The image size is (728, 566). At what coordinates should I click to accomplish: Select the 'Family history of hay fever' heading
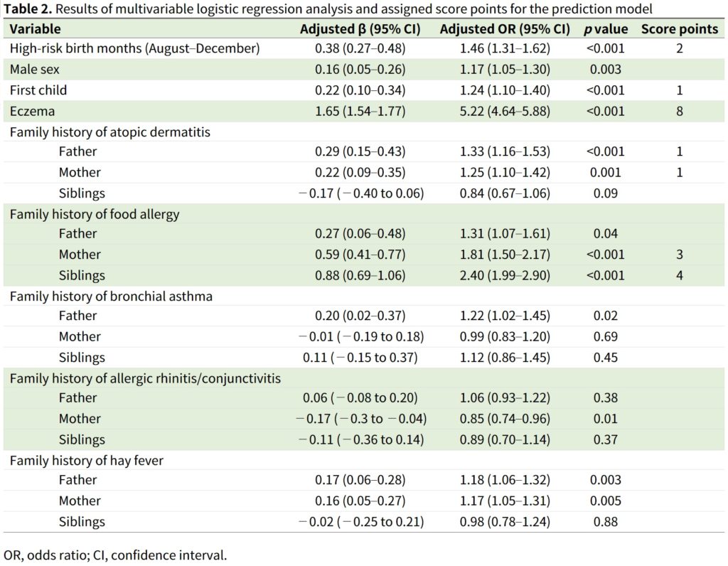86,460
